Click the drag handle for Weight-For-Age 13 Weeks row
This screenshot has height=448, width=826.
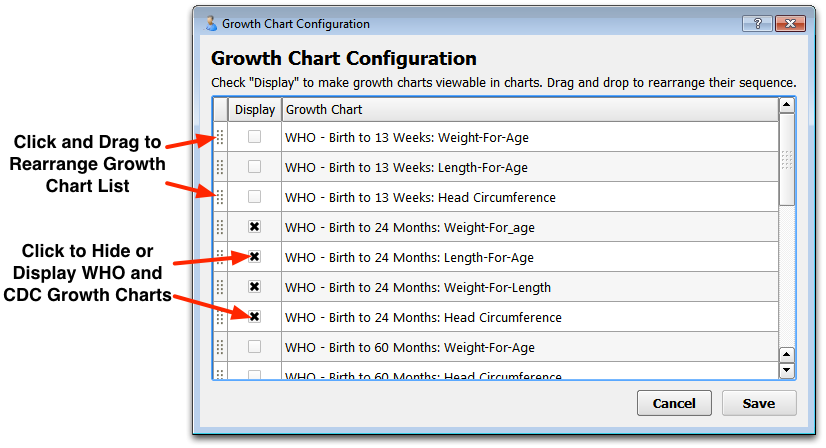[220, 137]
